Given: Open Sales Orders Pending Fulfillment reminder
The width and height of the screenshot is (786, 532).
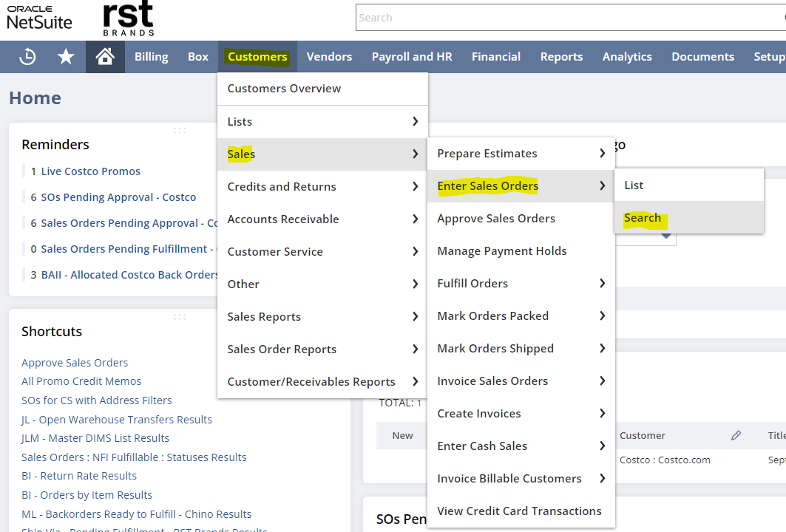Looking at the screenshot, I should click(x=129, y=249).
